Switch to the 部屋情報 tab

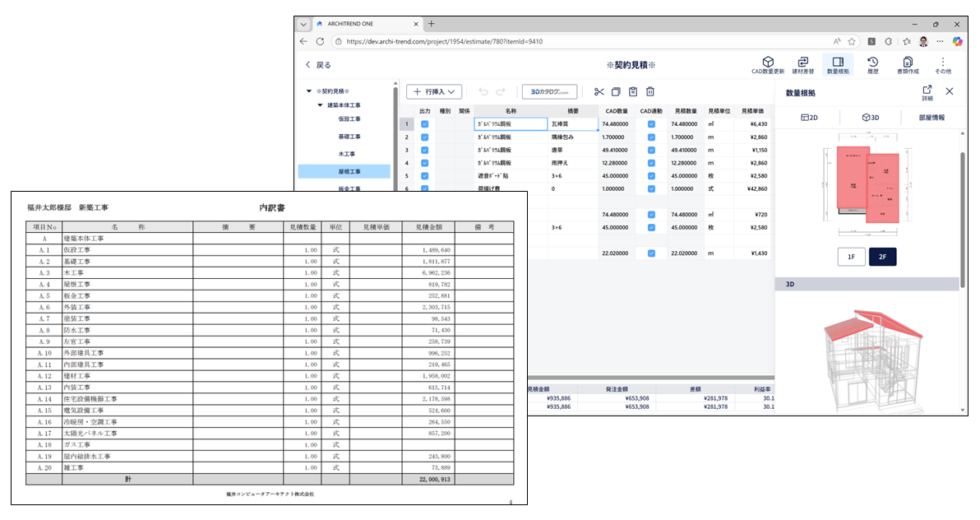click(931, 118)
